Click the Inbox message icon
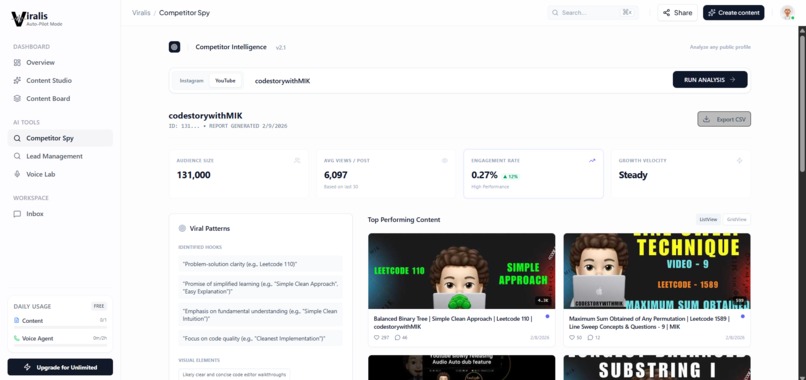Image resolution: width=806 pixels, height=380 pixels. click(x=17, y=213)
